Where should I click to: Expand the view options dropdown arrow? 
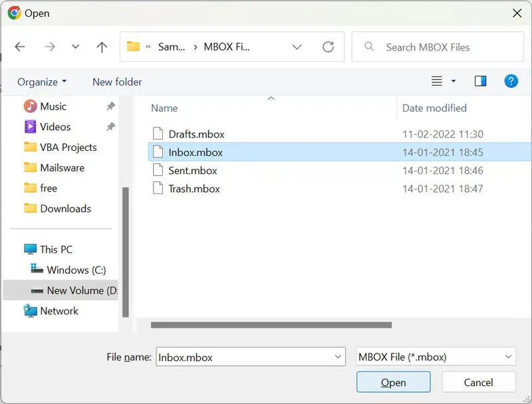click(x=454, y=81)
